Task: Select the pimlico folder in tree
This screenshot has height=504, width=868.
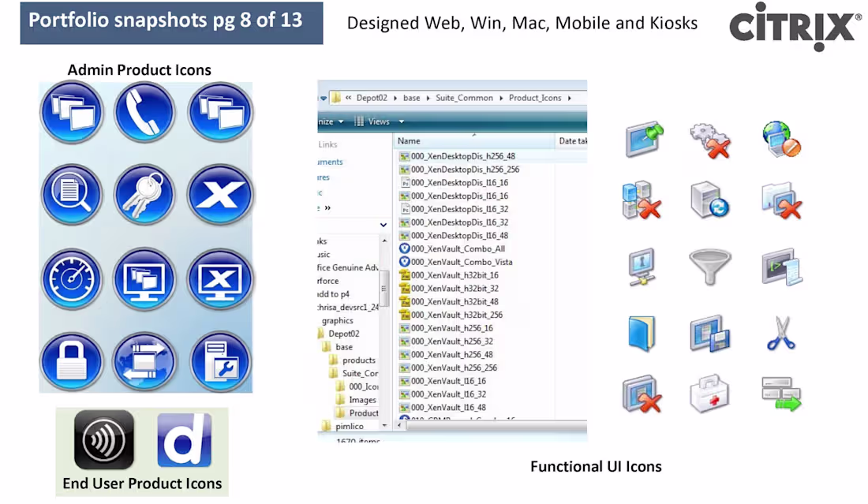Action: (x=342, y=427)
